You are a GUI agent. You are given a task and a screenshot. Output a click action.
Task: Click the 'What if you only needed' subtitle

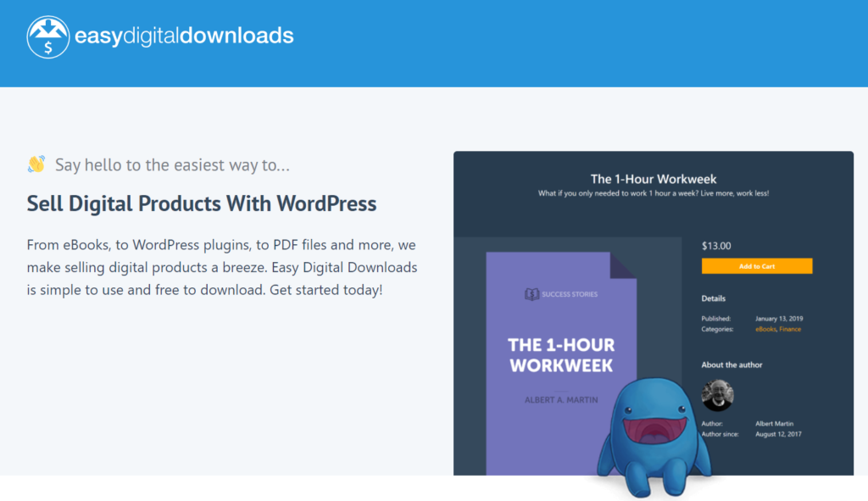[x=654, y=193]
